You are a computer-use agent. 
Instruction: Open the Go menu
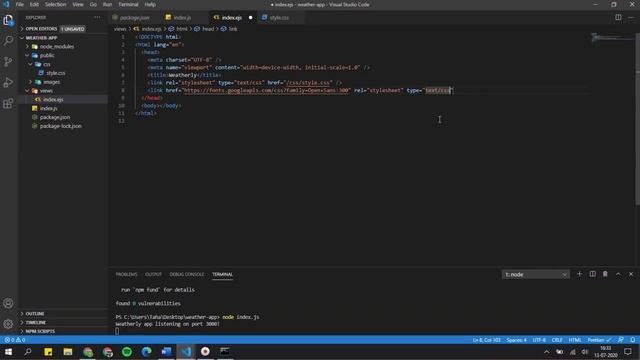[x=93, y=4]
